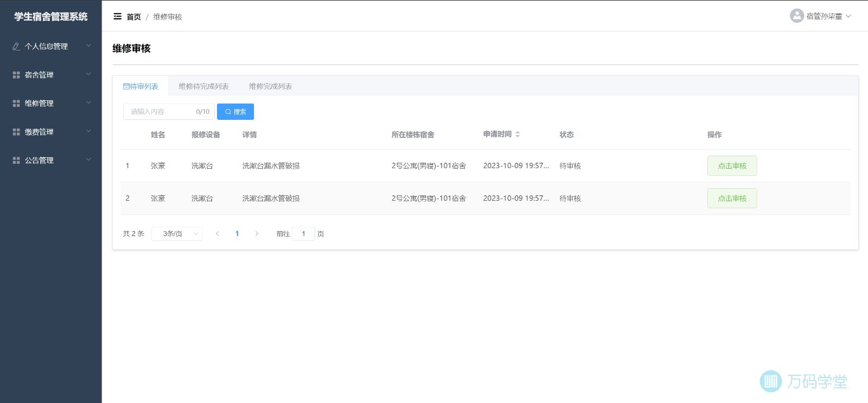Focus the 前往 page number input

point(303,234)
